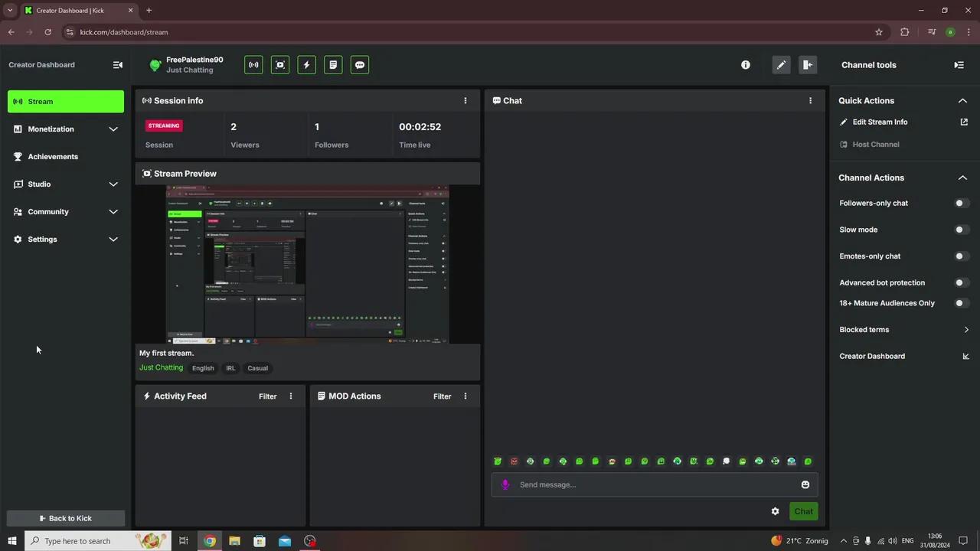
Task: Collapse the Channel Actions section
Action: pyautogui.click(x=962, y=178)
